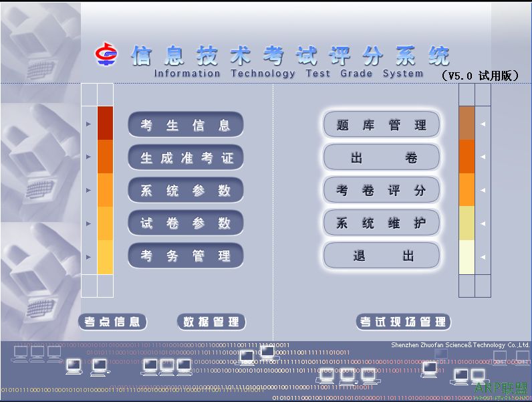This screenshot has width=532, height=402.
Task: Open 系统维护
Action: (382, 223)
